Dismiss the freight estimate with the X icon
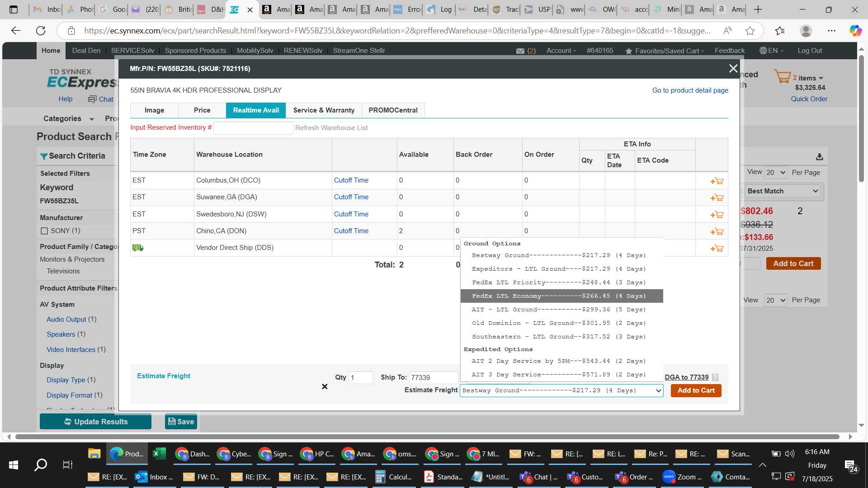This screenshot has height=488, width=868. coord(325,386)
